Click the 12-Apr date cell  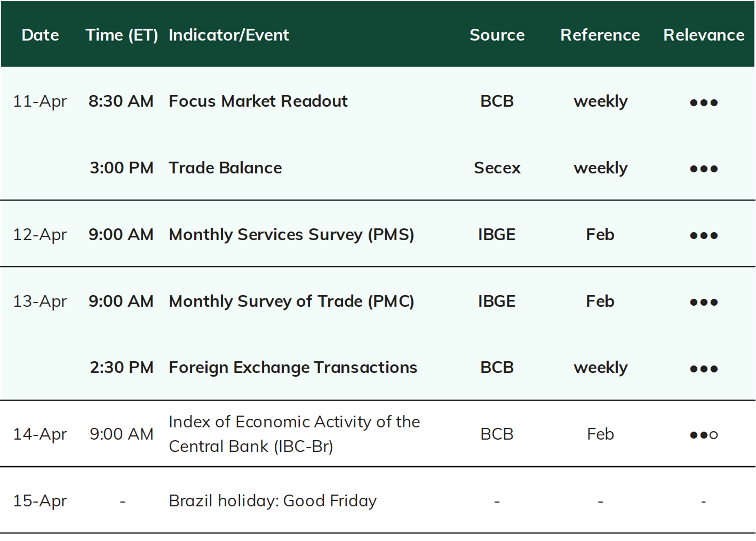click(x=40, y=235)
